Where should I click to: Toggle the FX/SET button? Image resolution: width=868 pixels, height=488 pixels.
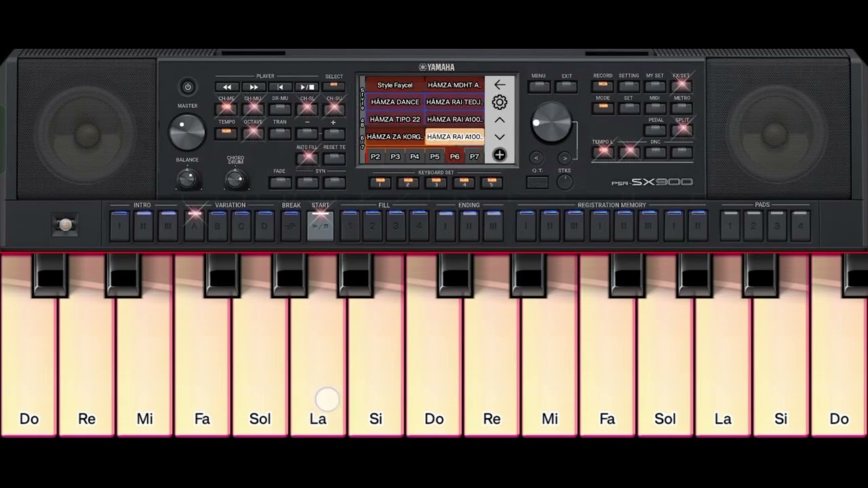pyautogui.click(x=682, y=86)
